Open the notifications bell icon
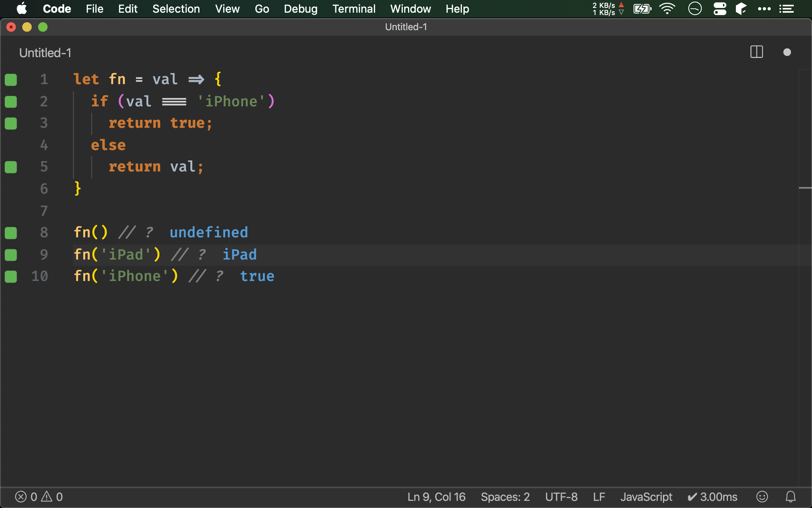Screen dimensions: 812x508 click(791, 496)
